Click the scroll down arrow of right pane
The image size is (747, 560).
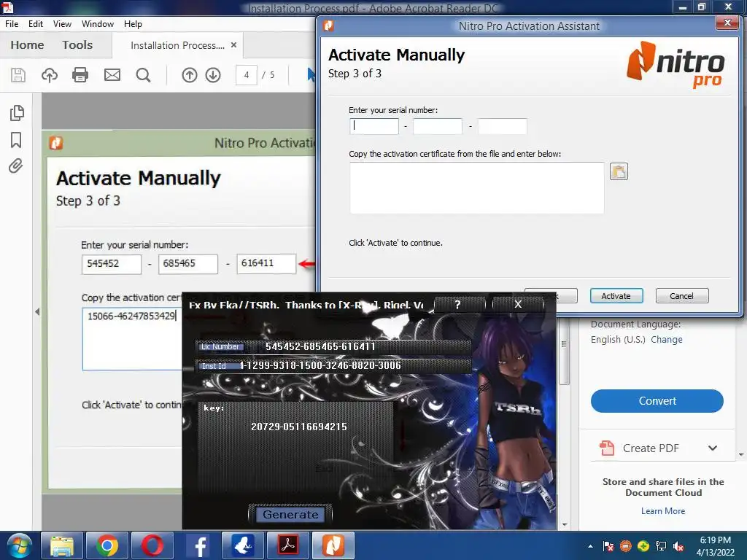pos(741,455)
